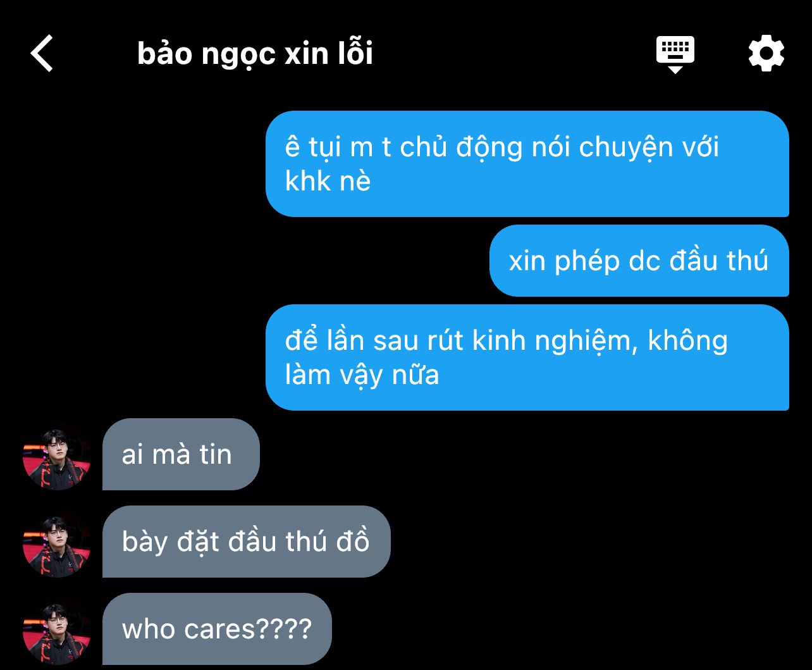This screenshot has height=670, width=812.
Task: Go back using the left arrow icon
Action: point(42,54)
